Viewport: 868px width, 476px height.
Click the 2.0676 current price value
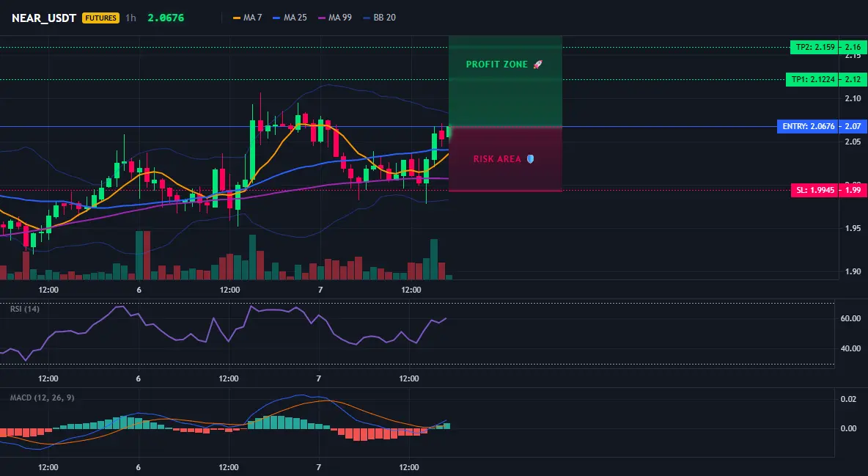click(x=166, y=18)
